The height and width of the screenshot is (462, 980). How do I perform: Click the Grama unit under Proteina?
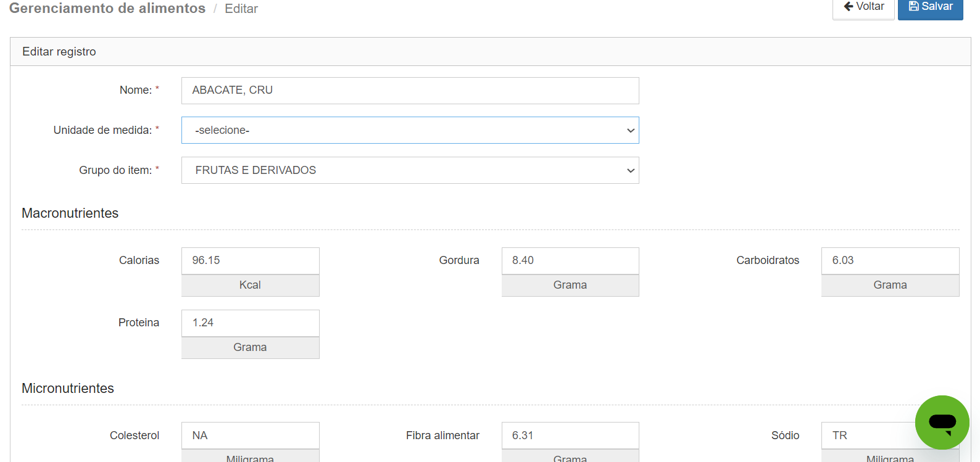tap(250, 348)
